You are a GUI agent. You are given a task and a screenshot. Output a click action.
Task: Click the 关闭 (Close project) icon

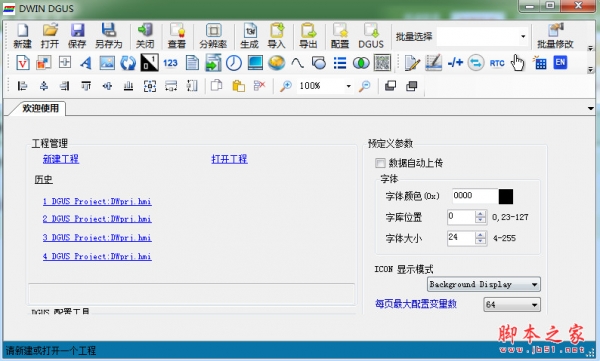[145, 36]
